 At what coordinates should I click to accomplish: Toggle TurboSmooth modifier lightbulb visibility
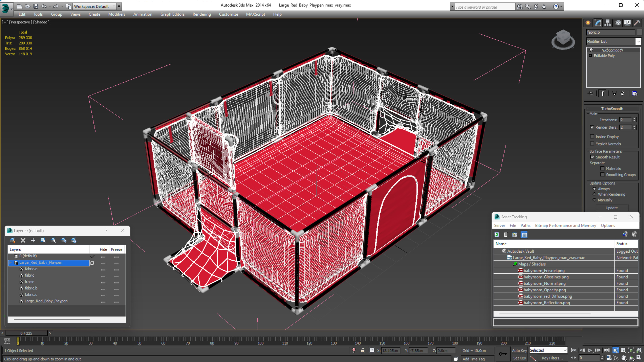pos(591,50)
